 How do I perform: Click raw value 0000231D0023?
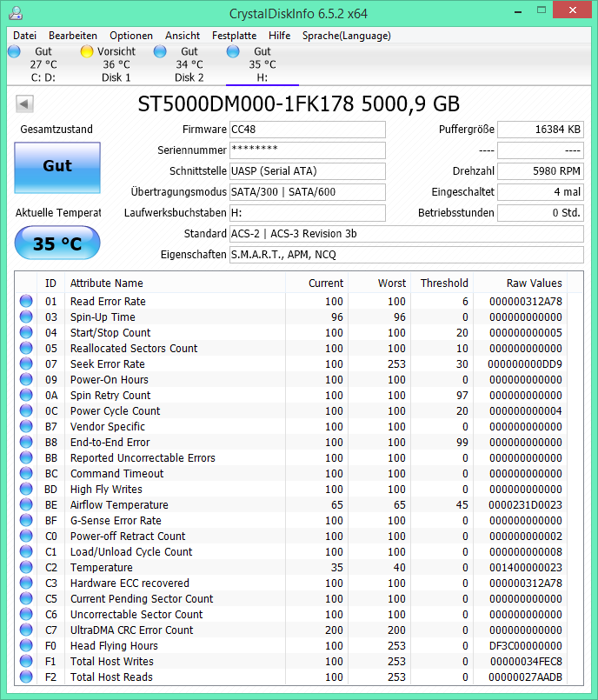point(525,505)
